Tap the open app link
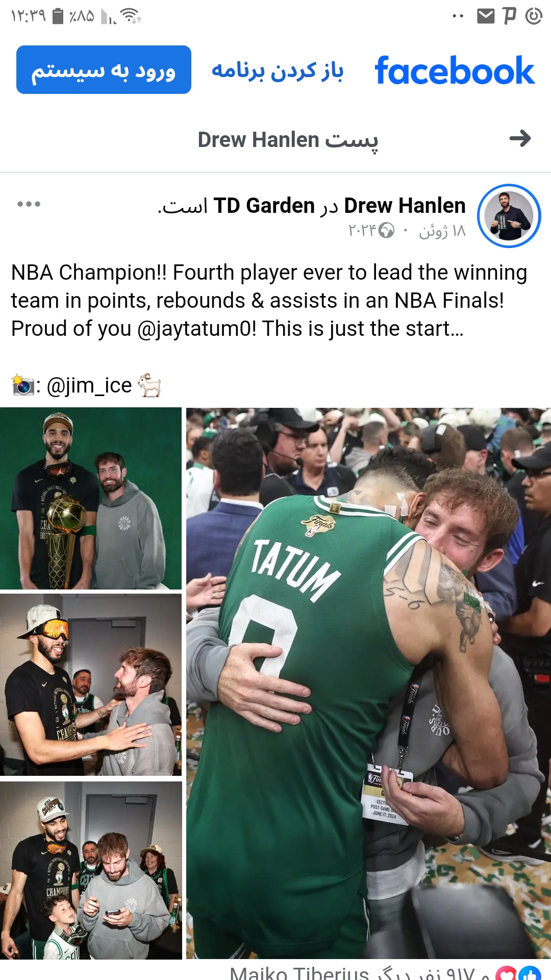The width and height of the screenshot is (551, 980). coord(278,70)
